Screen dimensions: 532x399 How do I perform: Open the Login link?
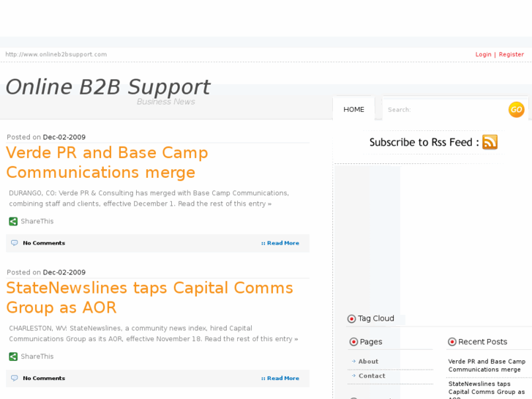pyautogui.click(x=483, y=54)
